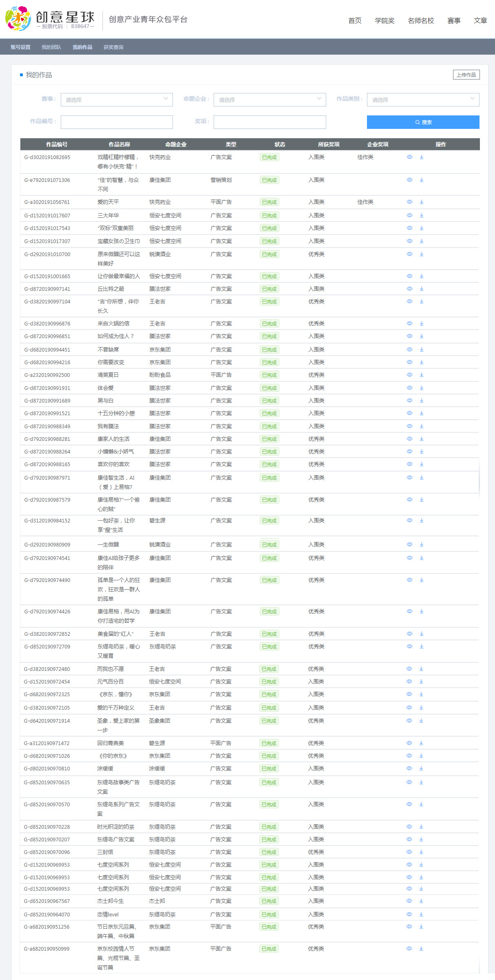Click the work title 《你的京东》
The width and height of the screenshot is (495, 980).
click(113, 756)
